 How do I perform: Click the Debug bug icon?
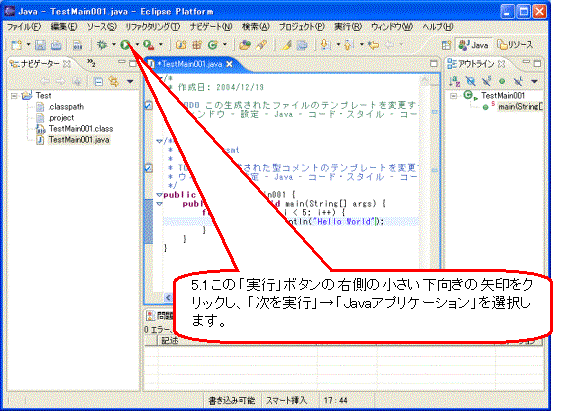pyautogui.click(x=102, y=45)
